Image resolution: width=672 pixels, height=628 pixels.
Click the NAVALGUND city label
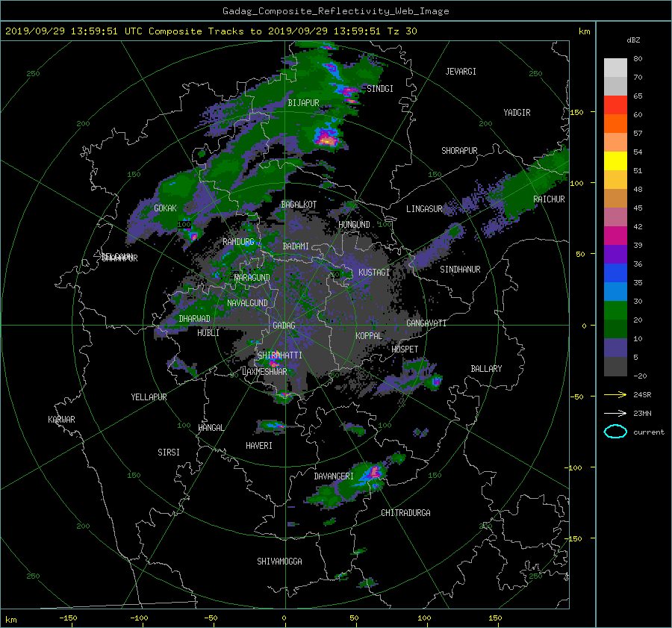[247, 303]
